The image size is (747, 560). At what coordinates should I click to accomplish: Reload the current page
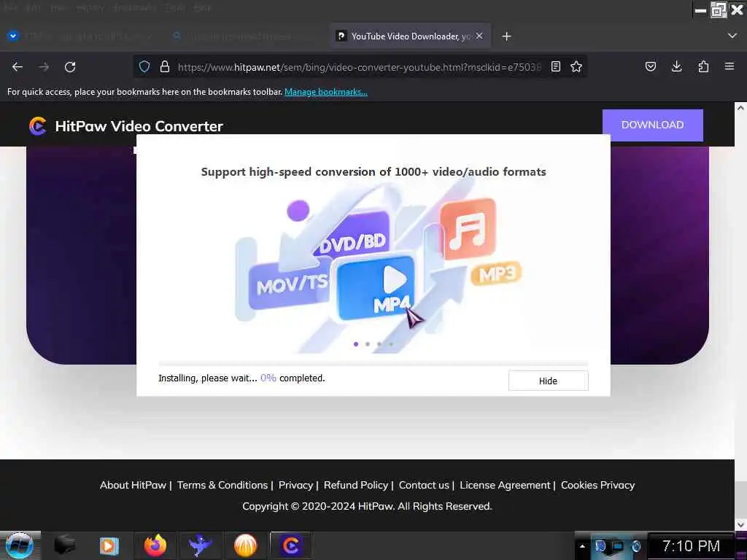(x=70, y=67)
